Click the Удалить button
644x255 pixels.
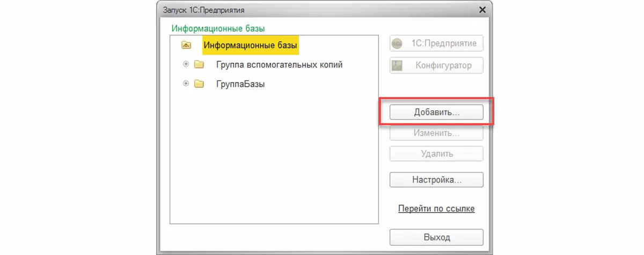coord(436,154)
